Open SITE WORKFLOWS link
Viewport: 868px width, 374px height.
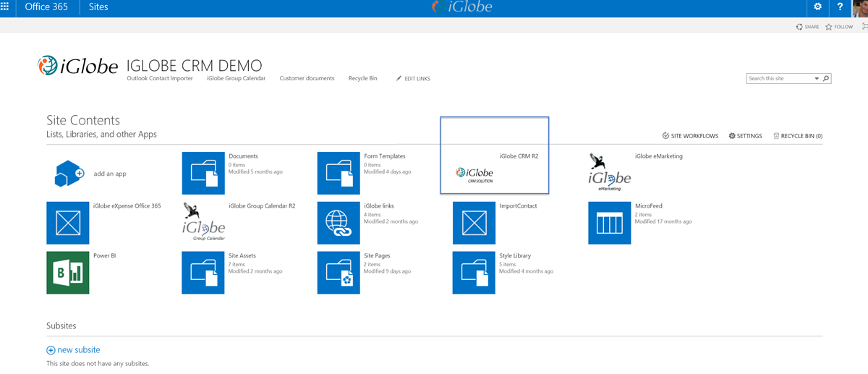[690, 136]
